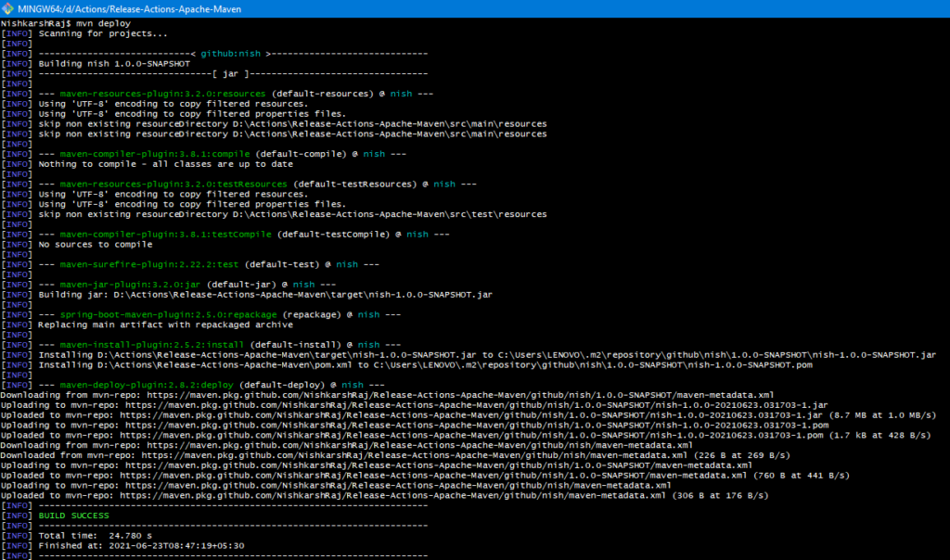Click the 'Scanning for projects...' line
The image size is (950, 560).
103,32
